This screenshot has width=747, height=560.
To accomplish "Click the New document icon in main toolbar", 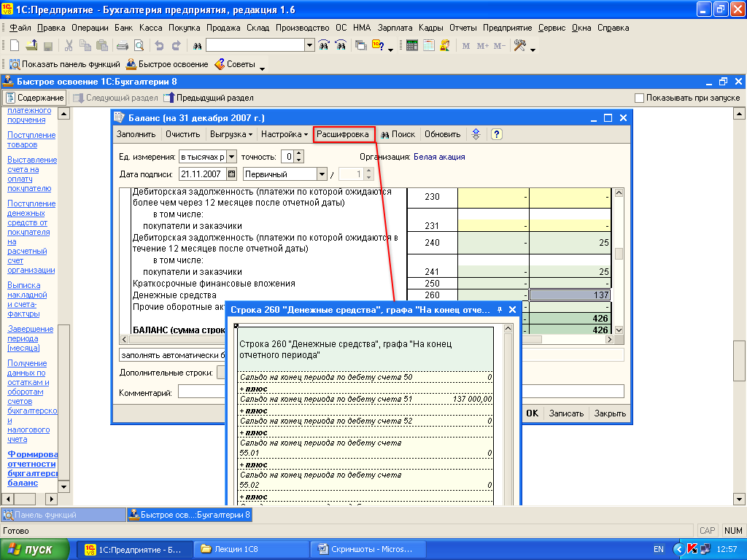I will pyautogui.click(x=15, y=46).
